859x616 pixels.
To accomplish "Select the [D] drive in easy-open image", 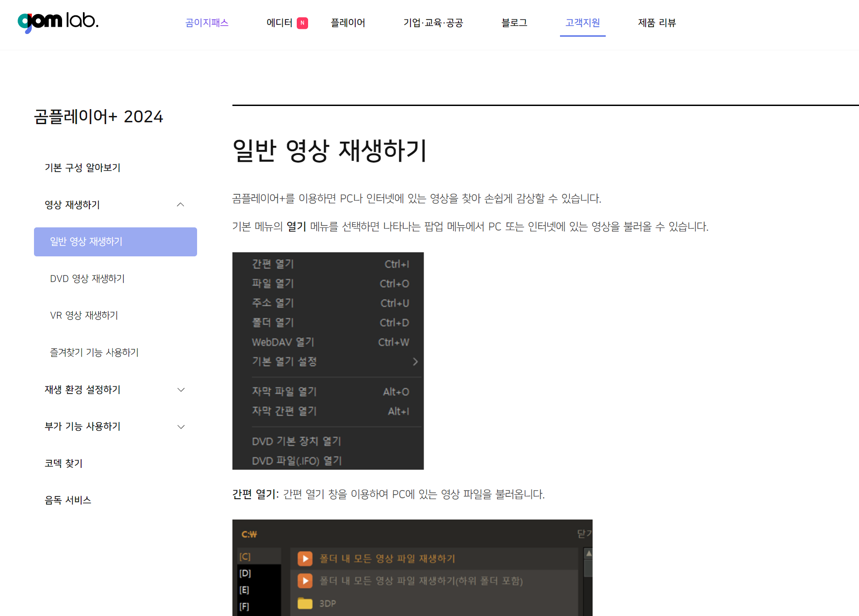I will (259, 573).
